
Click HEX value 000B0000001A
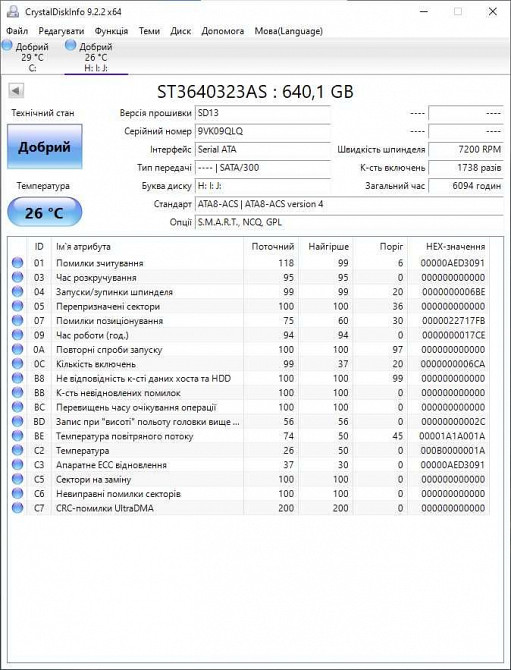pyautogui.click(x=452, y=450)
